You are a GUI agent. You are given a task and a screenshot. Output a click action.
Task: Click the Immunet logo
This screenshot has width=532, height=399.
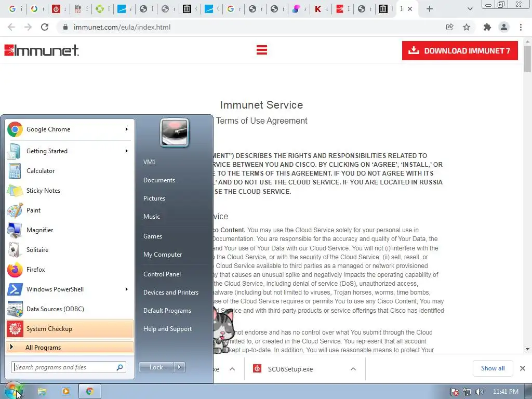click(x=42, y=50)
